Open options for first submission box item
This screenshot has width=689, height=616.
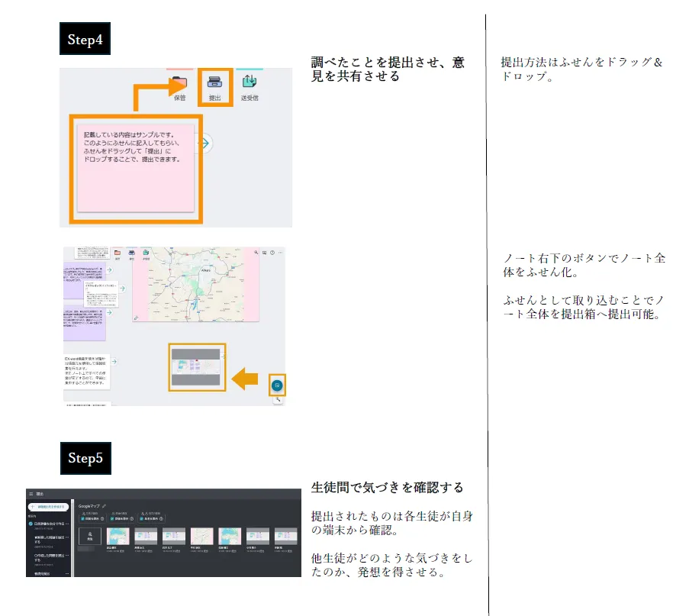(x=69, y=524)
